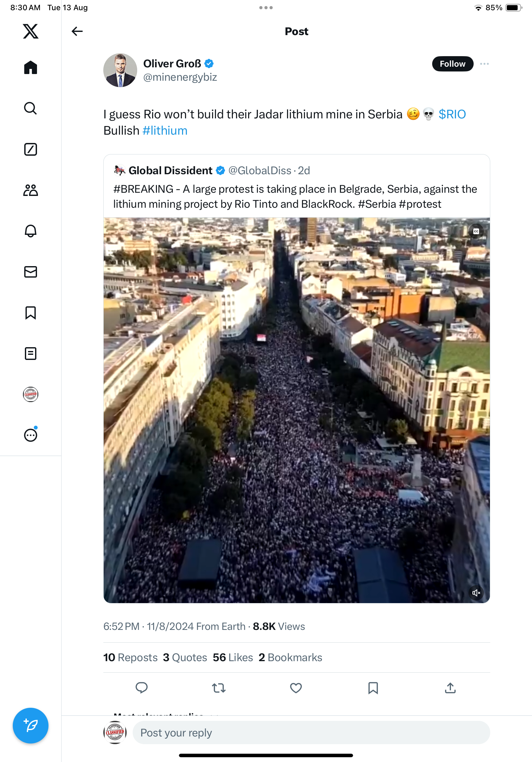This screenshot has width=532, height=762.
Task: Expand the More circle menu in sidebar
Action: (x=31, y=435)
